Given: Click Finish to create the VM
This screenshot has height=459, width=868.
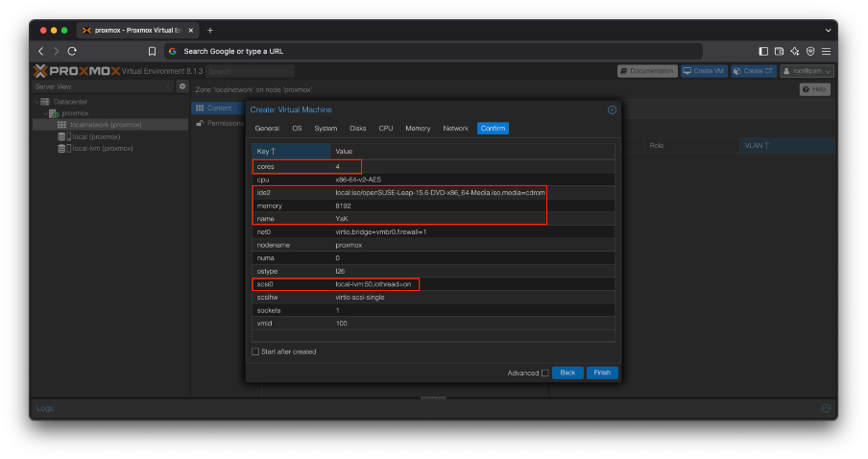Looking at the screenshot, I should click(602, 373).
